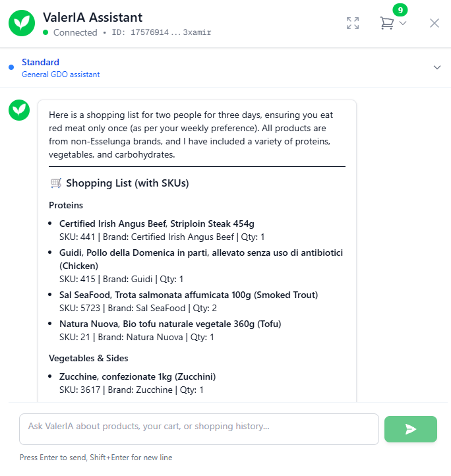Expand the chat to fullscreen
This screenshot has width=451, height=476.
click(x=353, y=23)
